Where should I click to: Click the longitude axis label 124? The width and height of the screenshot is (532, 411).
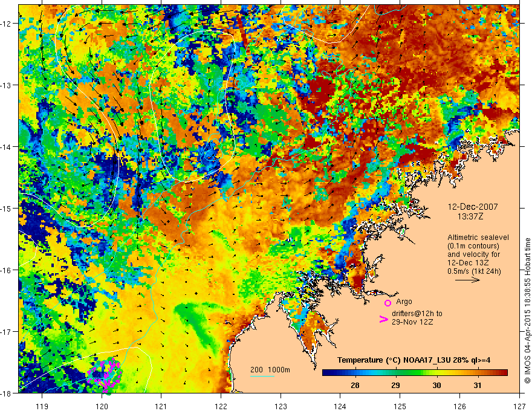[x=340, y=406]
